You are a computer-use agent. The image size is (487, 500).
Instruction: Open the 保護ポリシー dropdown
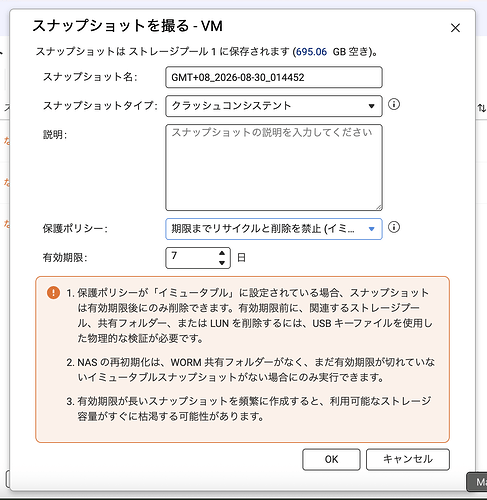click(x=274, y=229)
